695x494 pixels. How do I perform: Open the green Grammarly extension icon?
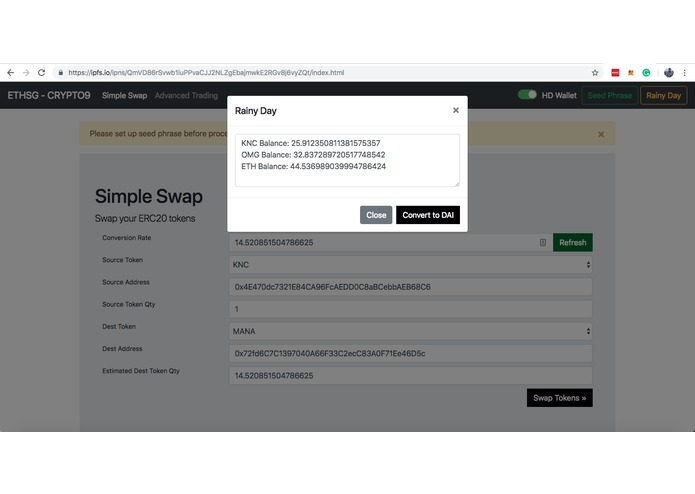tap(646, 73)
